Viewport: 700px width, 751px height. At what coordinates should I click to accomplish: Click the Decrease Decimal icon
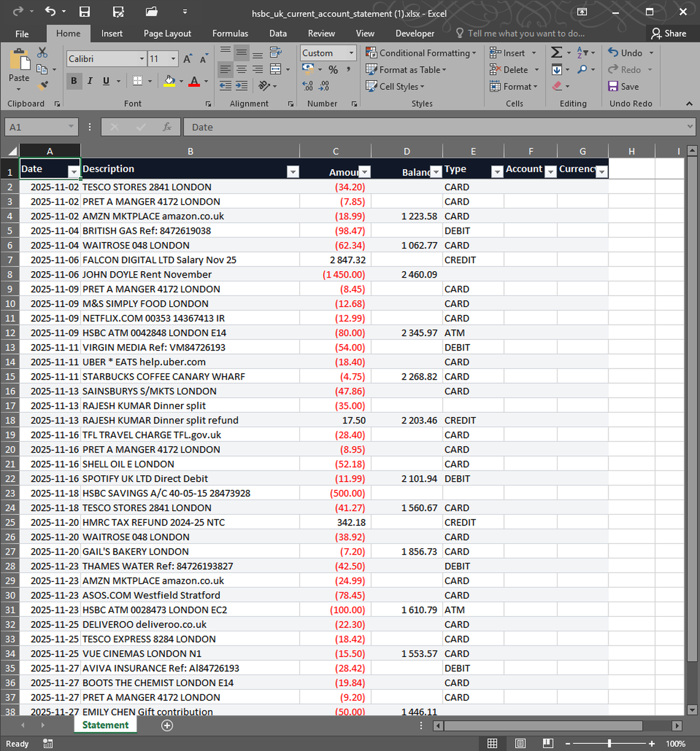coord(324,86)
